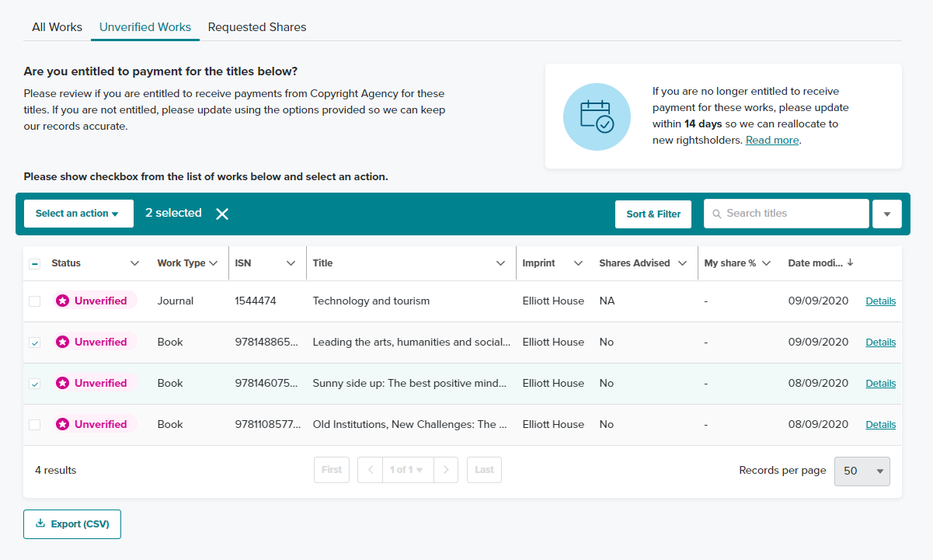Go to the previous page arrow
The width and height of the screenshot is (933, 560).
[x=371, y=470]
